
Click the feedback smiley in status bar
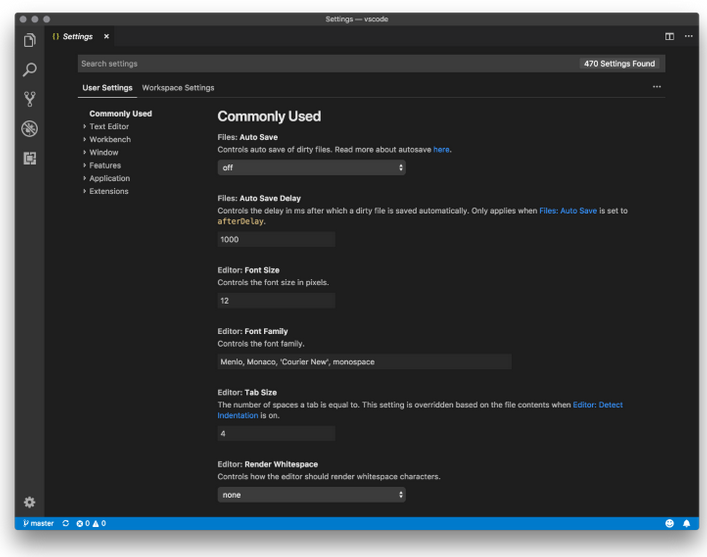(670, 523)
